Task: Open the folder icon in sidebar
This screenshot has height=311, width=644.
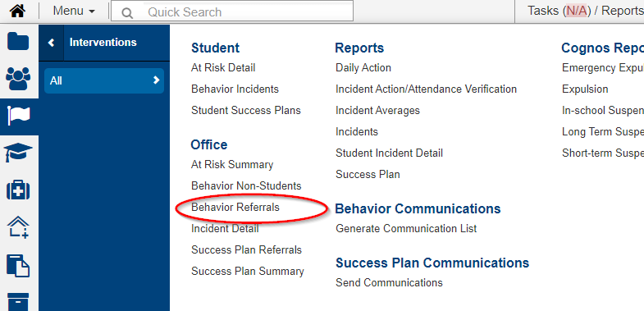Action: click(x=18, y=42)
